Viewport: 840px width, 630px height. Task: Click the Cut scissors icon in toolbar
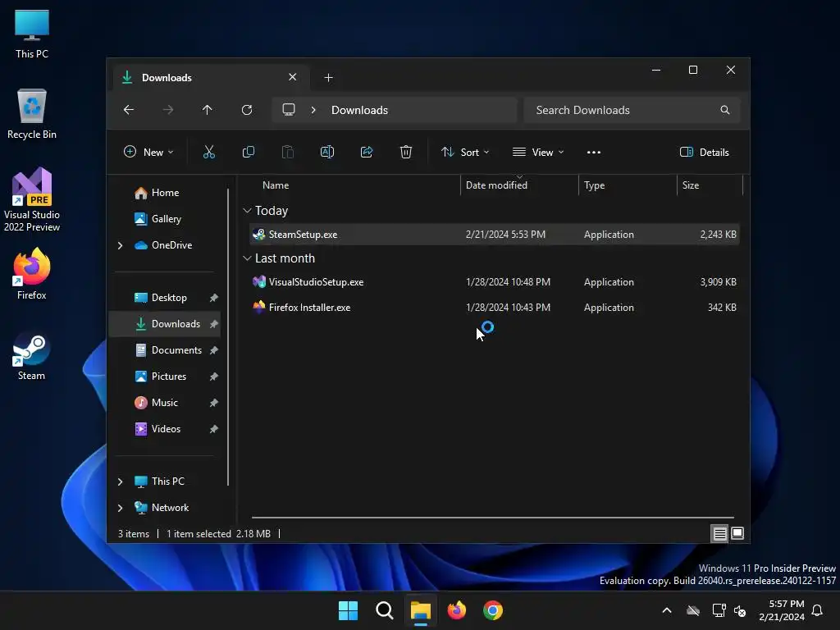(x=209, y=152)
